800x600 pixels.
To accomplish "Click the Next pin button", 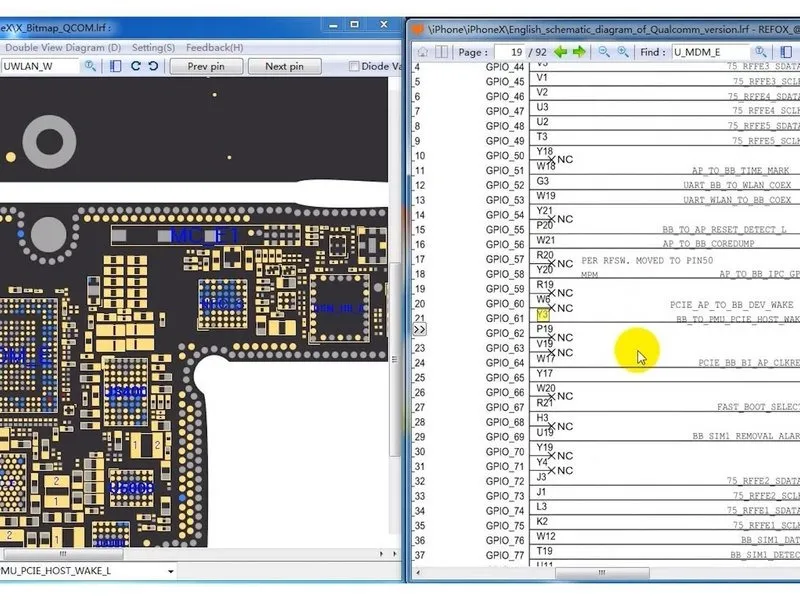I will coord(285,66).
